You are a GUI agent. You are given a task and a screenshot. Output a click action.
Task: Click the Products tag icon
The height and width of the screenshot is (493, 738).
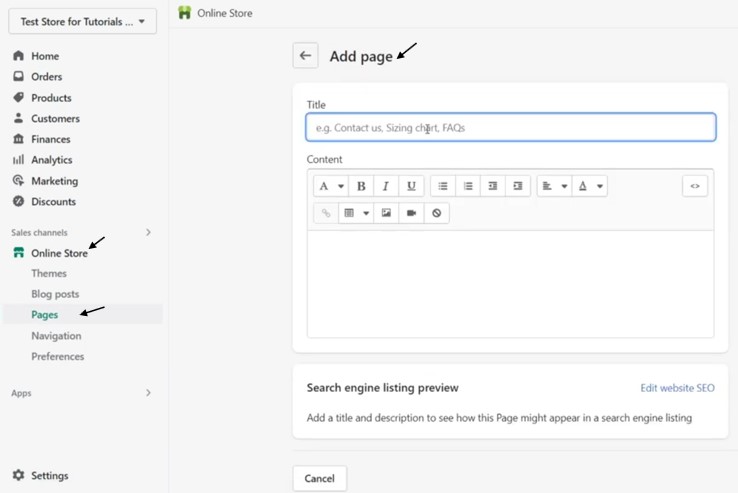click(18, 97)
